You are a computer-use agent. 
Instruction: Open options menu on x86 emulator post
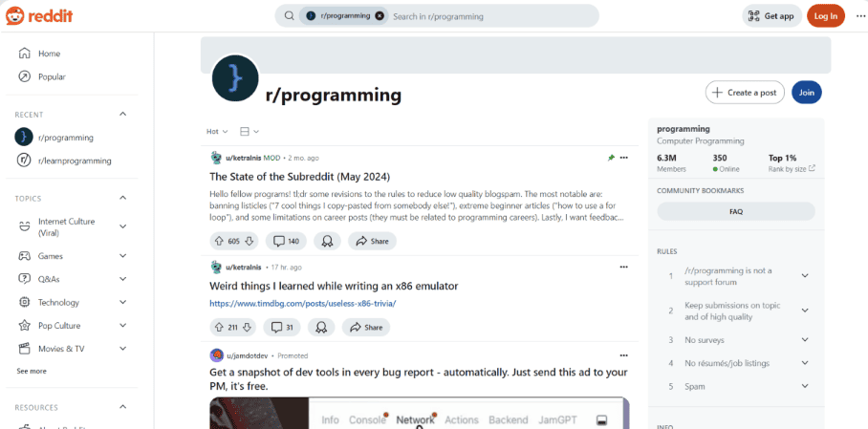coord(624,267)
